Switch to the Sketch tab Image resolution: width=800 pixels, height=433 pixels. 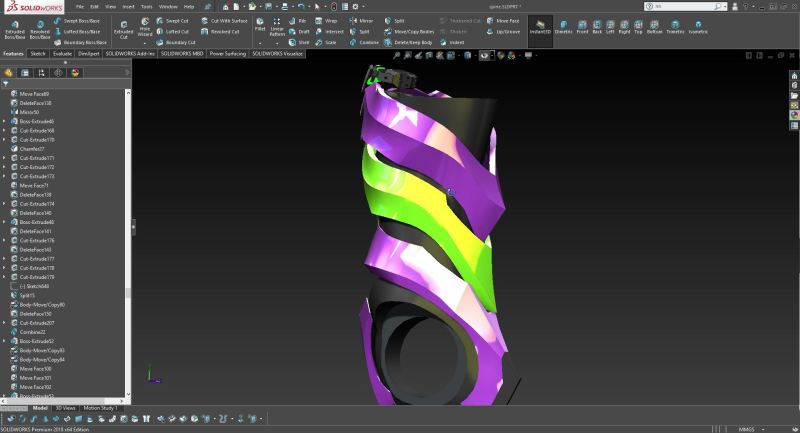[x=38, y=54]
